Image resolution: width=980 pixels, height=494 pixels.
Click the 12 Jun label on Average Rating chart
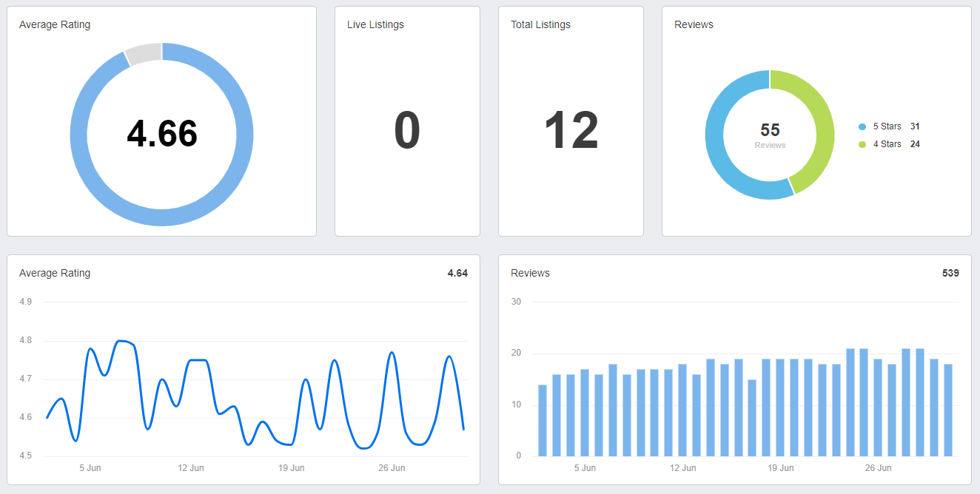pos(191,468)
